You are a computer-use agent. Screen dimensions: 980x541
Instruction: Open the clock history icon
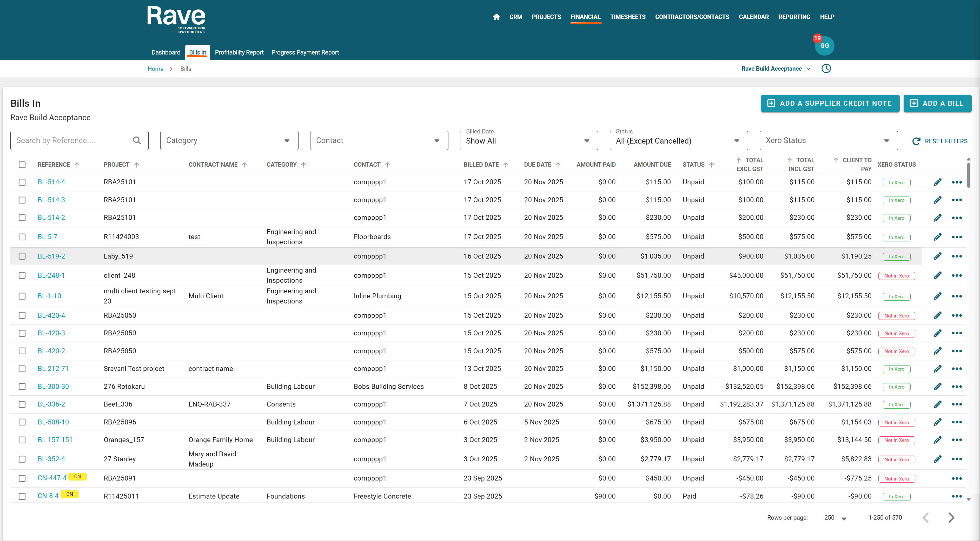[x=826, y=69]
